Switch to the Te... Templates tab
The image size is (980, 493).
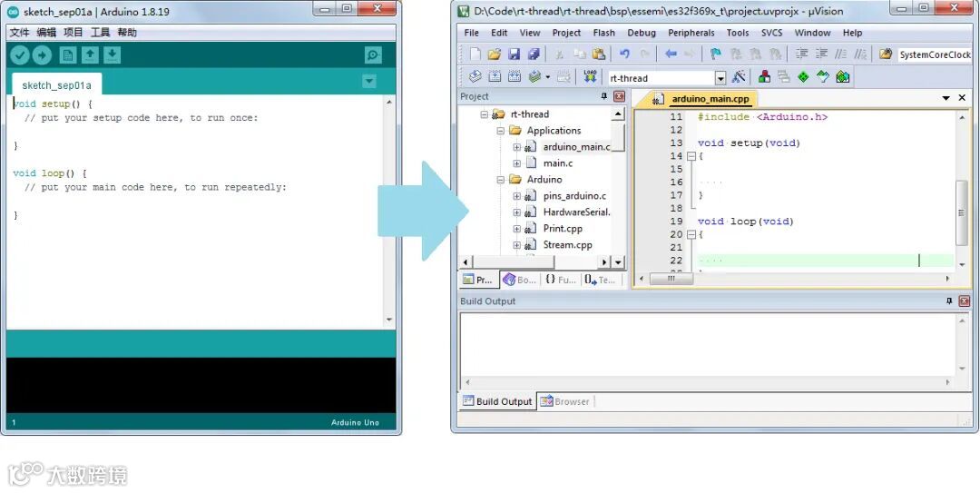601,280
